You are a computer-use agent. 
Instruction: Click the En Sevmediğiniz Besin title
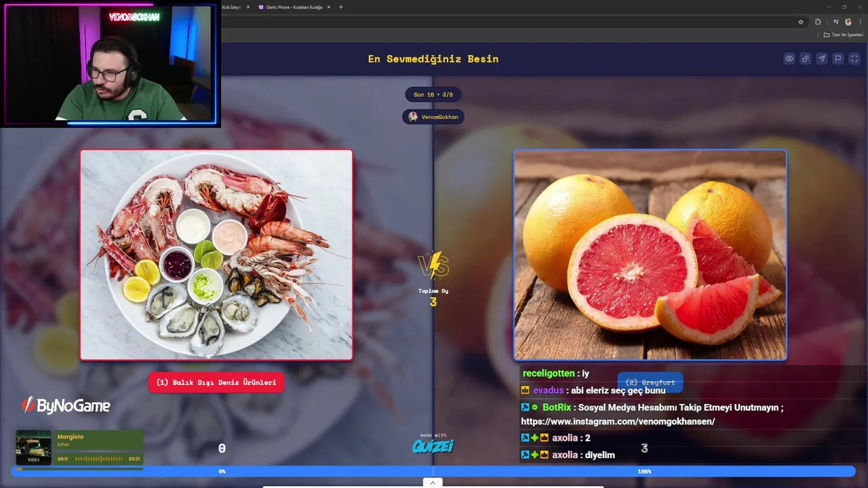(x=433, y=59)
